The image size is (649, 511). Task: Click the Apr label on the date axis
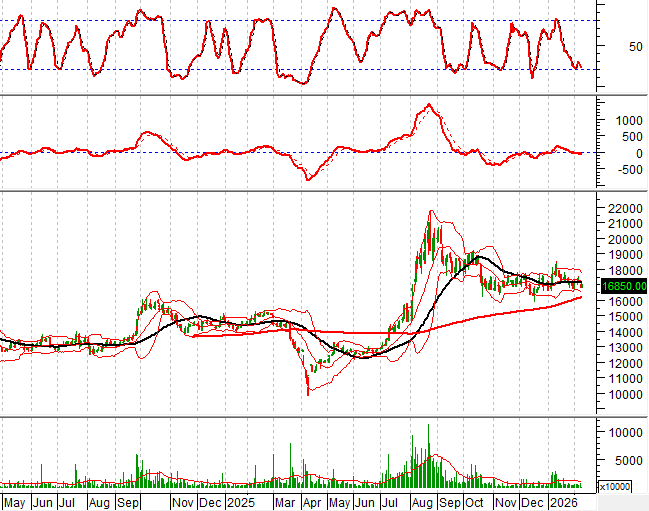click(312, 500)
